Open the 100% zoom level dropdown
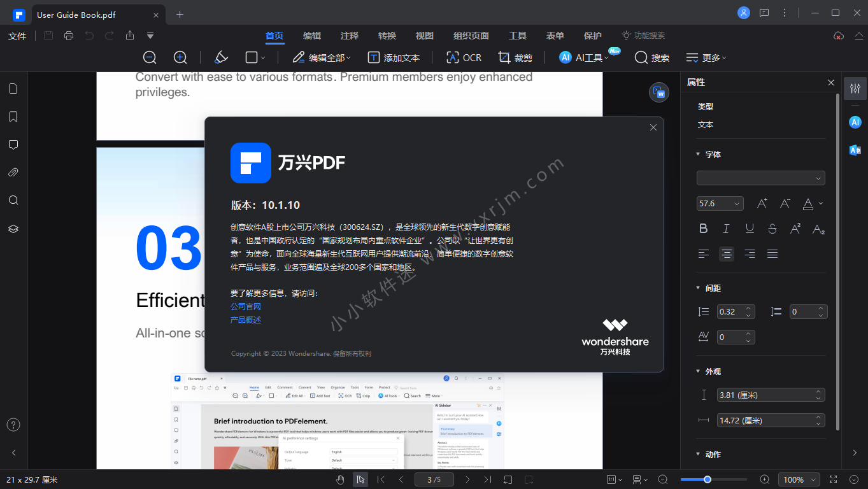 point(799,479)
